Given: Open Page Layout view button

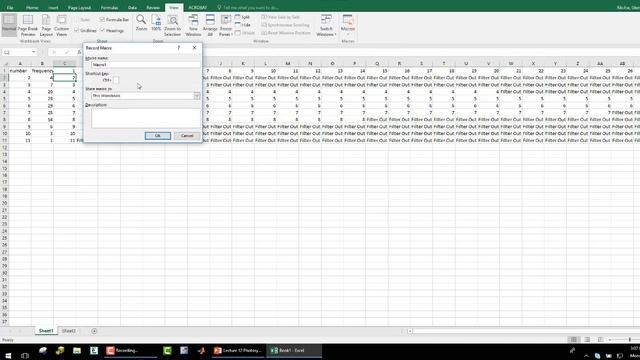Looking at the screenshot, I should [x=46, y=25].
